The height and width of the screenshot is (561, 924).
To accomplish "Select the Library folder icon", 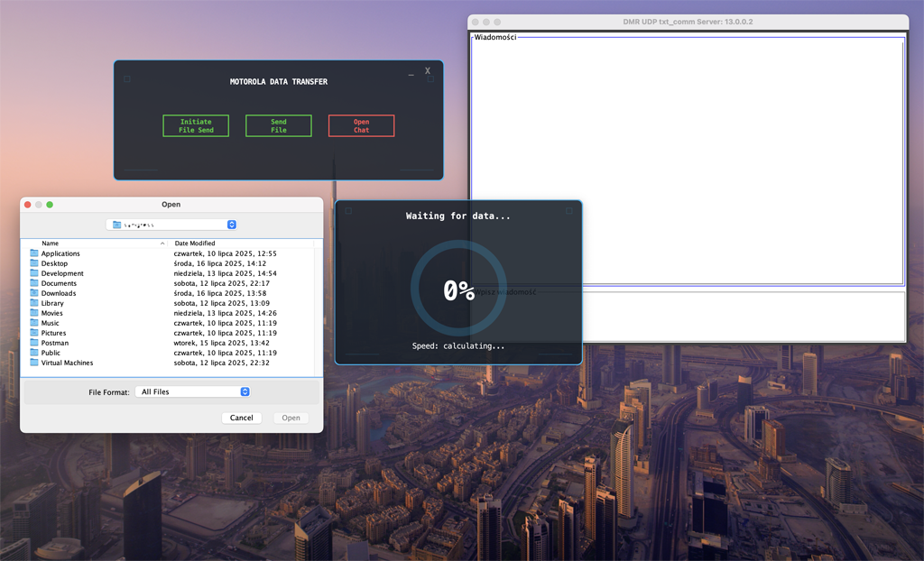I will point(34,303).
